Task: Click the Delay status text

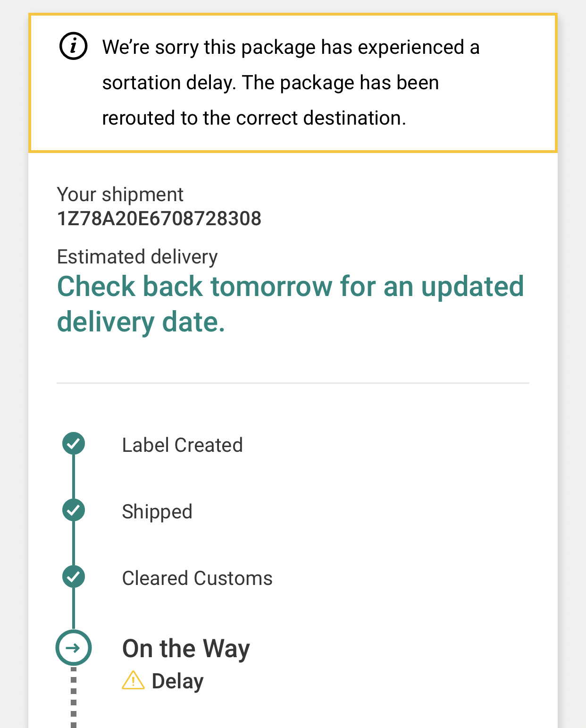Action: click(177, 681)
